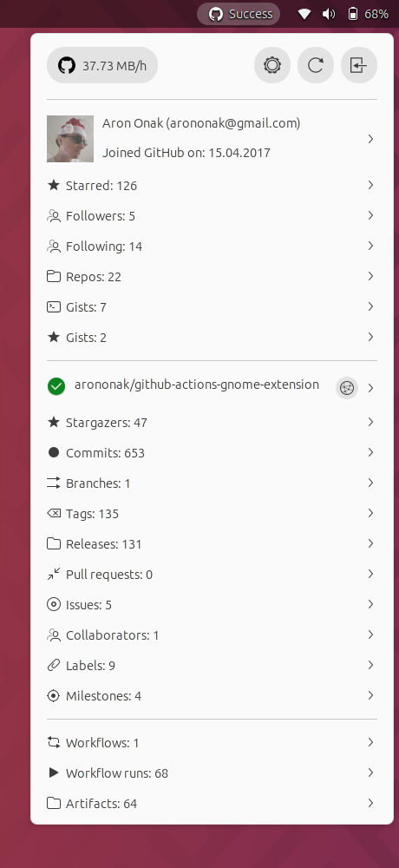Select arononak/github-actions-gnome-extension repository row
The image size is (399, 868).
point(212,387)
